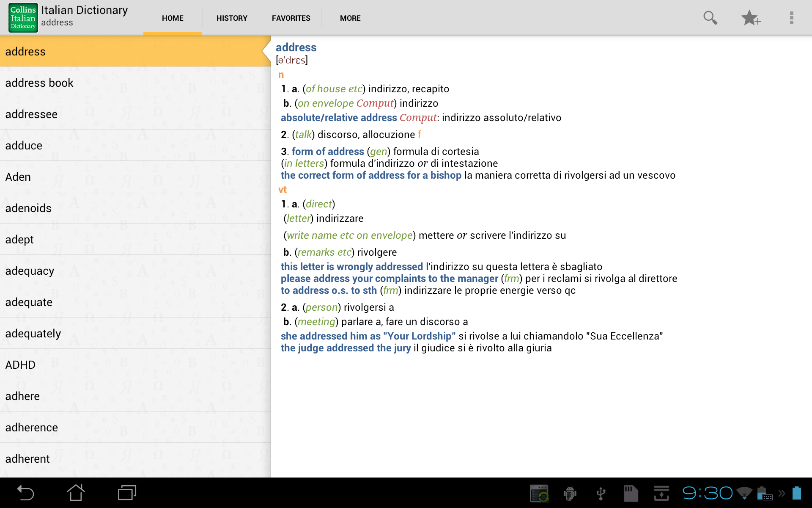Open the dictionary search icon
Viewport: 812px width, 508px height.
[x=710, y=18]
